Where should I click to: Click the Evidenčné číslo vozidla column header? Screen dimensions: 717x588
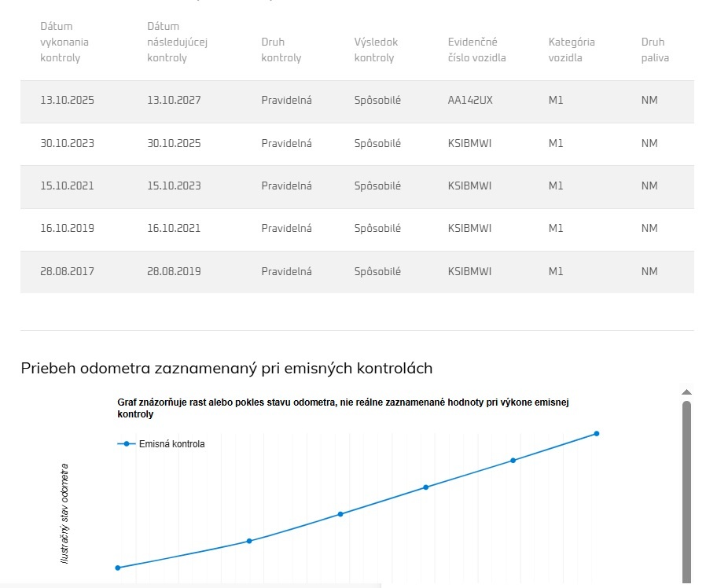click(x=476, y=50)
